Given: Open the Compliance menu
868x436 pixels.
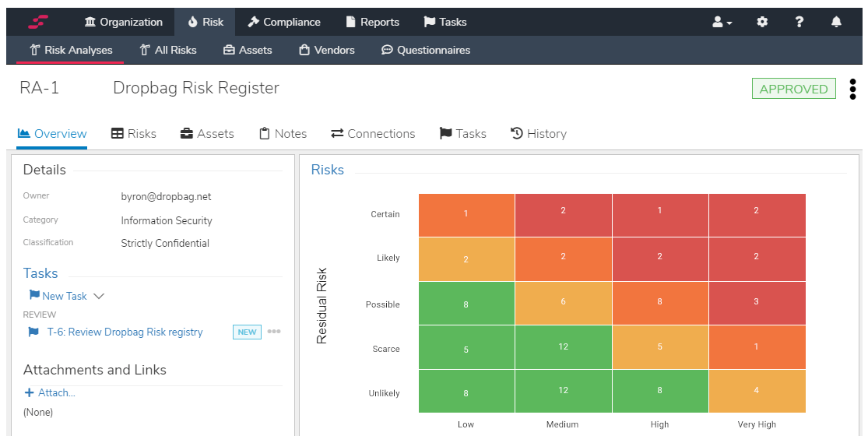Looking at the screenshot, I should point(284,22).
